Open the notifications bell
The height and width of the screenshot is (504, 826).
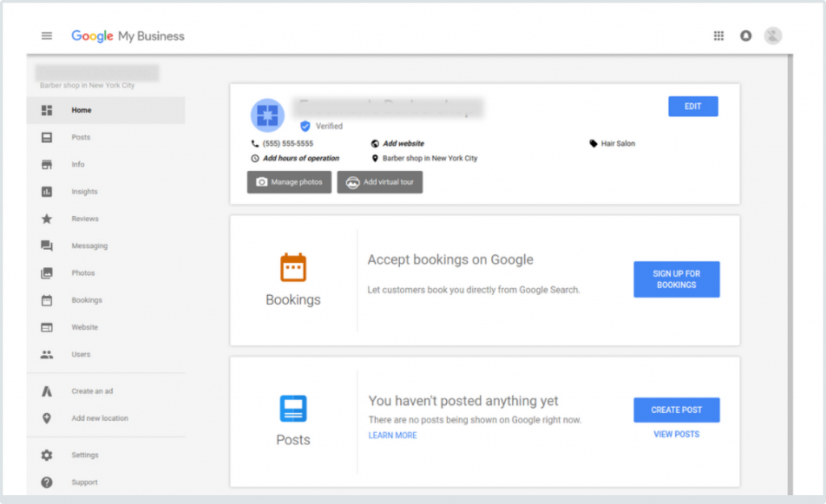(x=745, y=35)
